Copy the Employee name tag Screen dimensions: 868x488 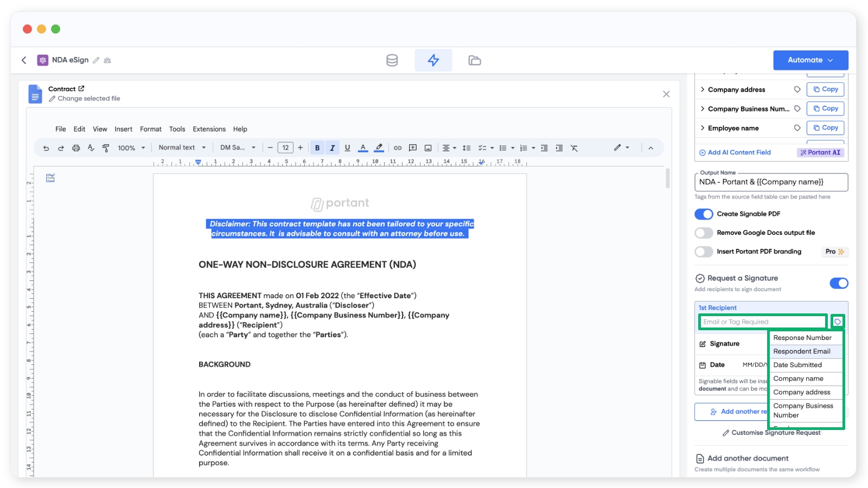click(825, 128)
